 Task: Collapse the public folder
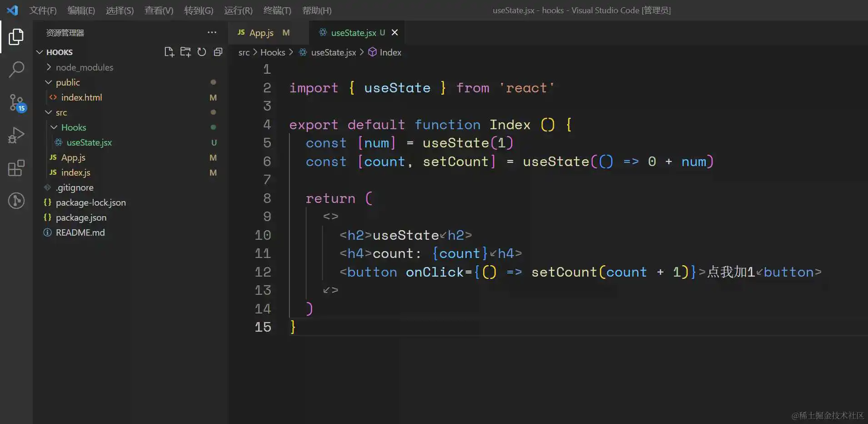click(49, 82)
